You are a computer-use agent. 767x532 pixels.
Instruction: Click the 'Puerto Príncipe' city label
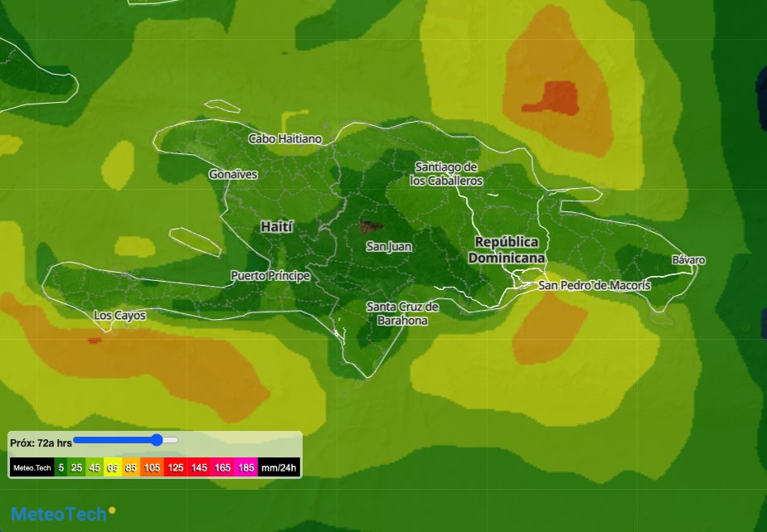coord(270,274)
